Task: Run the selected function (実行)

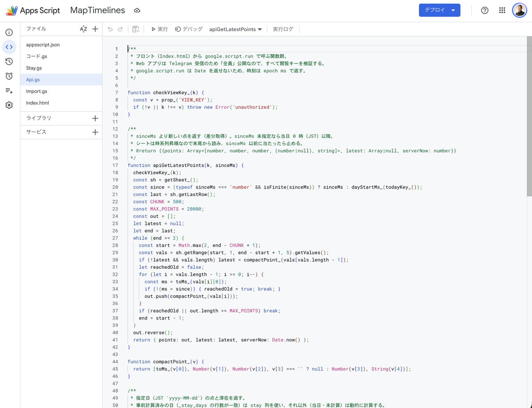Action: [159, 29]
